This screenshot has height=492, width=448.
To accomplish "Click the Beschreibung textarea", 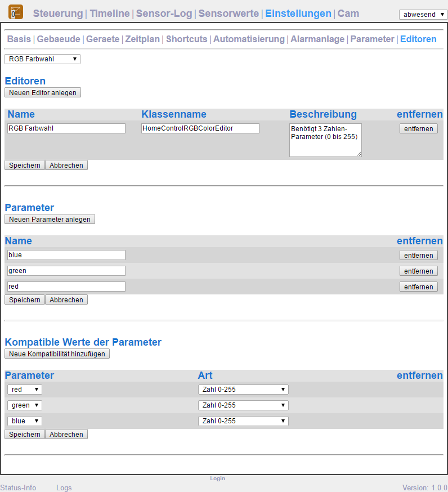I will pyautogui.click(x=325, y=140).
